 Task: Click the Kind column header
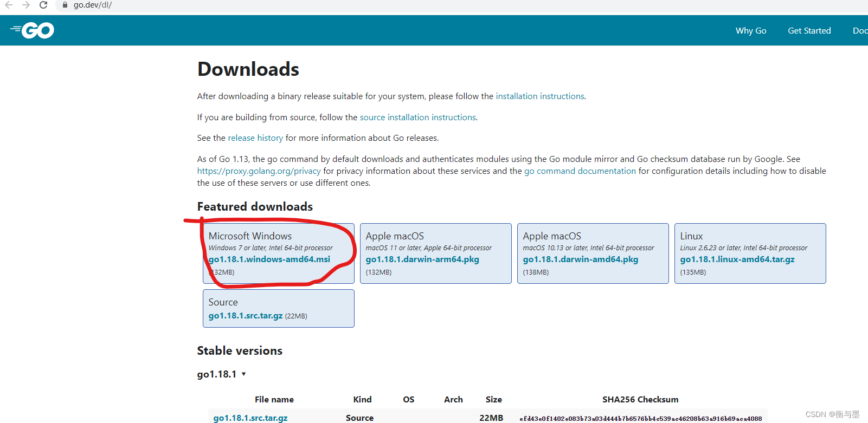pos(362,400)
